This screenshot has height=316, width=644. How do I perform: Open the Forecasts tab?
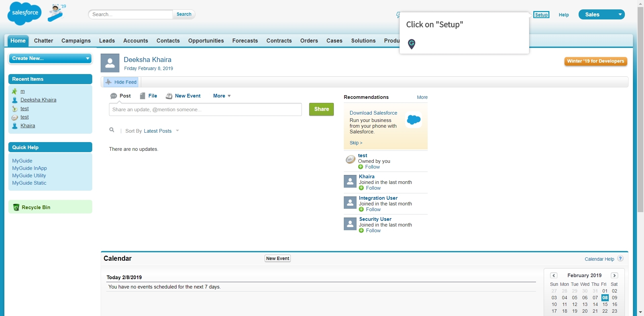(245, 41)
